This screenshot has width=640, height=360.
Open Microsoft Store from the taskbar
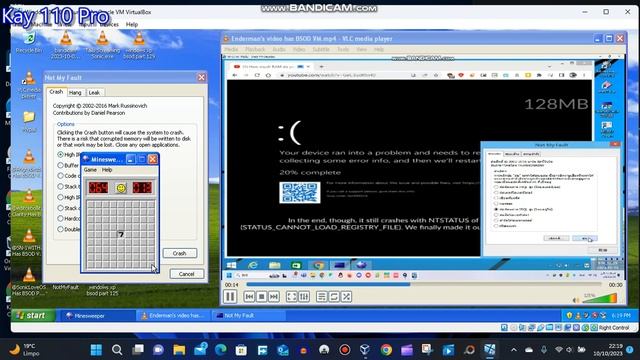(x=241, y=350)
